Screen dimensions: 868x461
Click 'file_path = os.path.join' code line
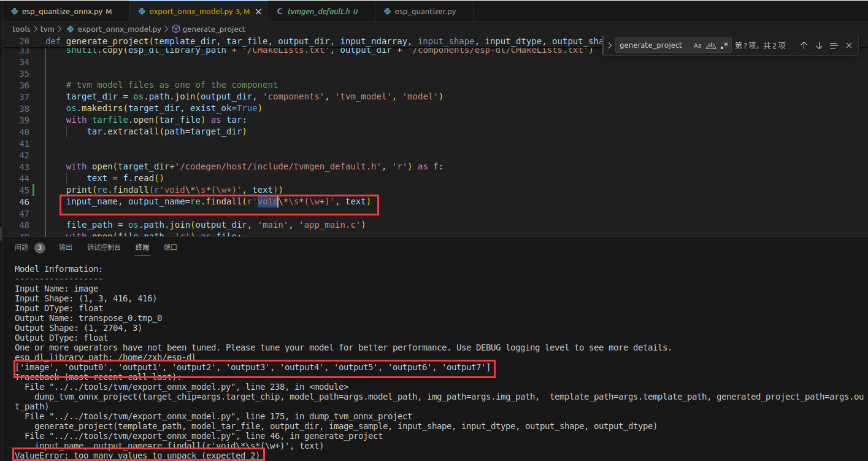[x=216, y=225]
